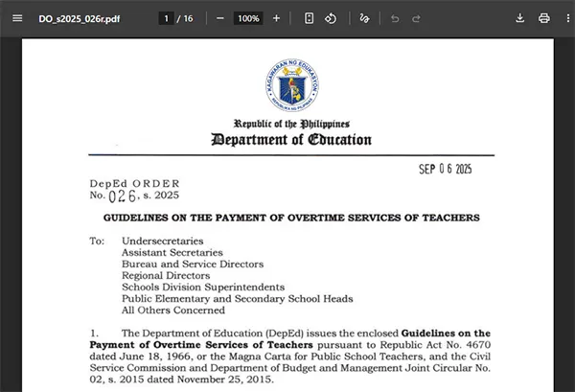The image size is (575, 392).
Task: Click 'Schools Division Superintendents' line
Action: point(203,288)
